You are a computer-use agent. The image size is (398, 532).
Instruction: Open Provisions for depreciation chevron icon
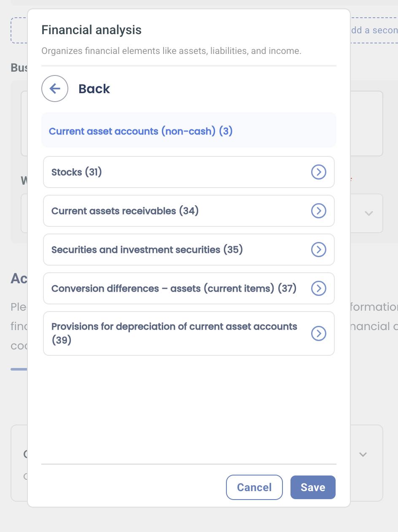coord(319,333)
